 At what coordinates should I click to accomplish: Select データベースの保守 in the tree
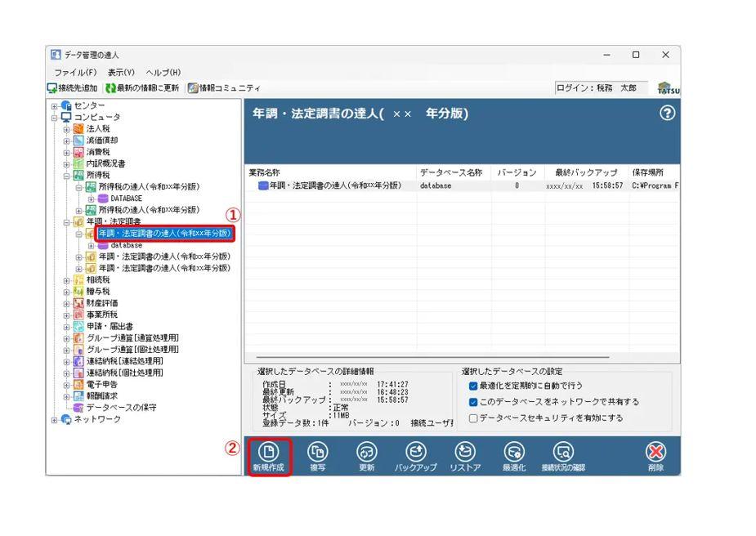click(121, 407)
